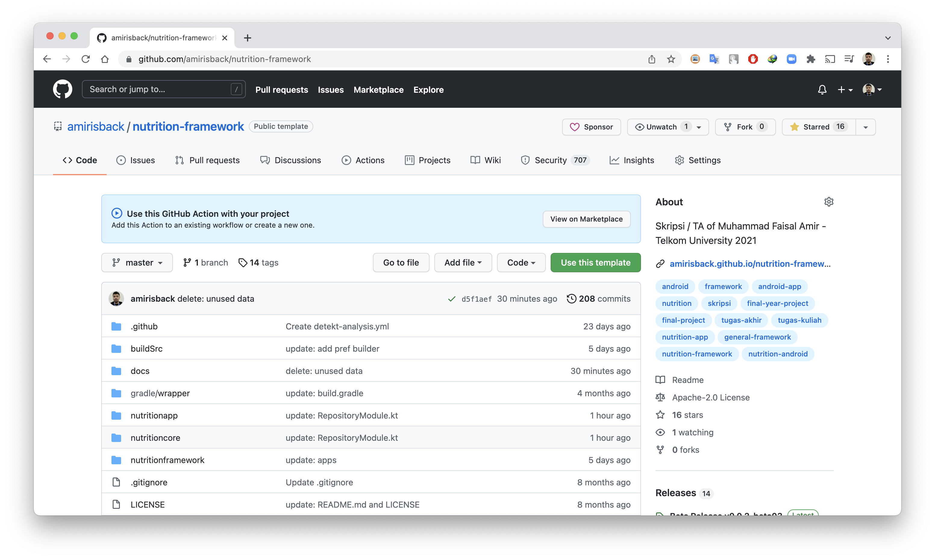935x560 pixels.
Task: Expand the master branch dropdown
Action: (x=137, y=263)
